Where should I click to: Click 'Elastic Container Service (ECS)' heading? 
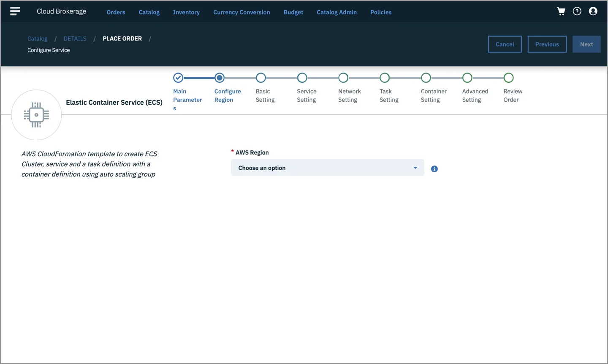(114, 103)
